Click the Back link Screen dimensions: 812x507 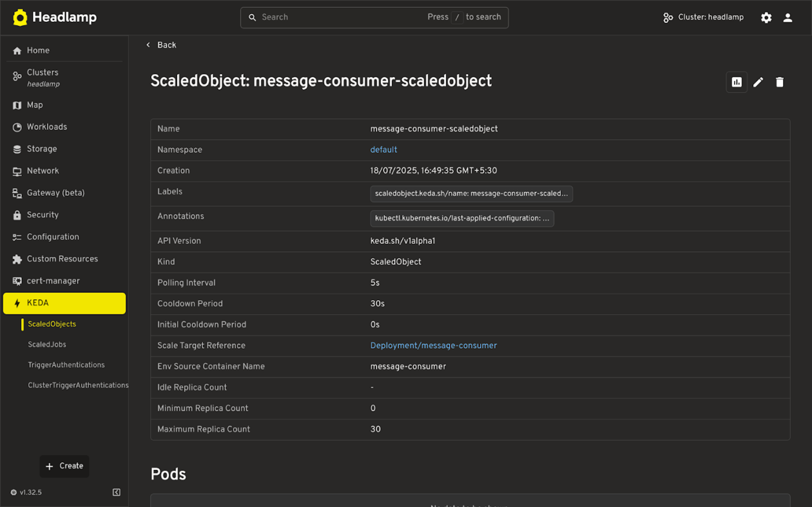click(x=161, y=45)
